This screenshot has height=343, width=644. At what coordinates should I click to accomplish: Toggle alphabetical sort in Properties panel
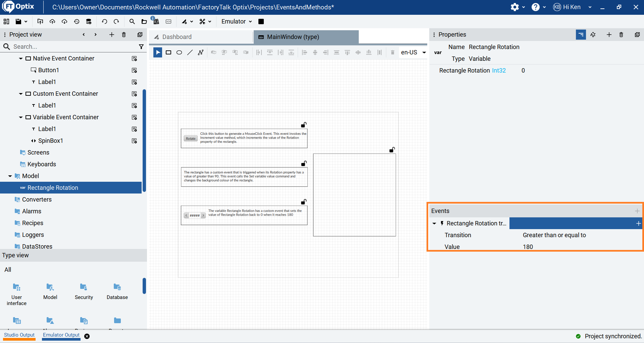(593, 35)
